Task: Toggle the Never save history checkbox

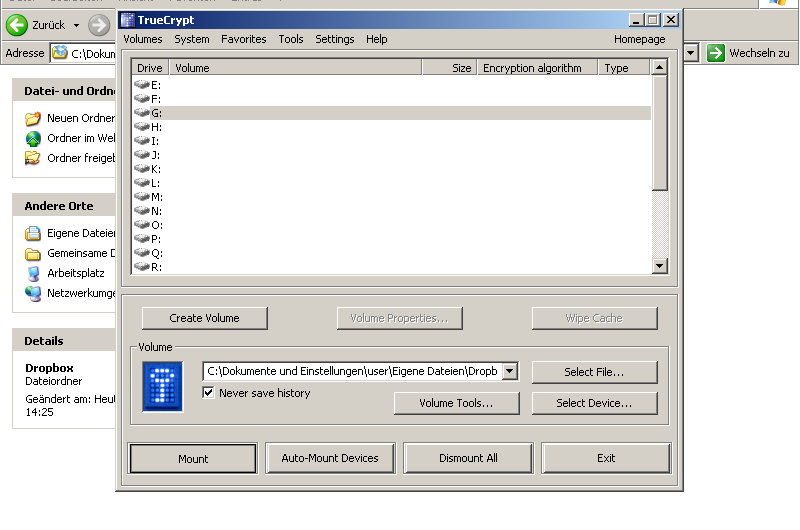Action: [208, 392]
